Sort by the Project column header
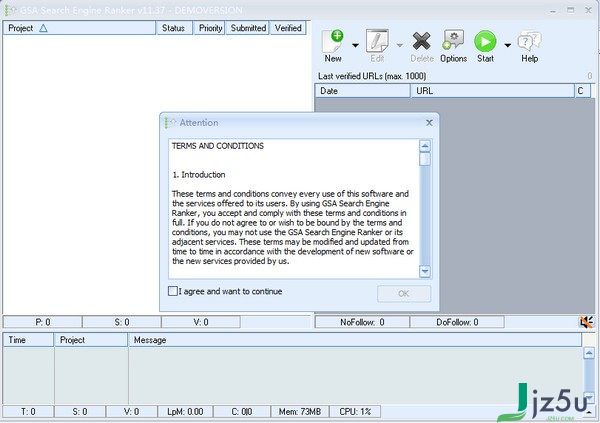Screen dimensions: 600x423 click(79, 28)
